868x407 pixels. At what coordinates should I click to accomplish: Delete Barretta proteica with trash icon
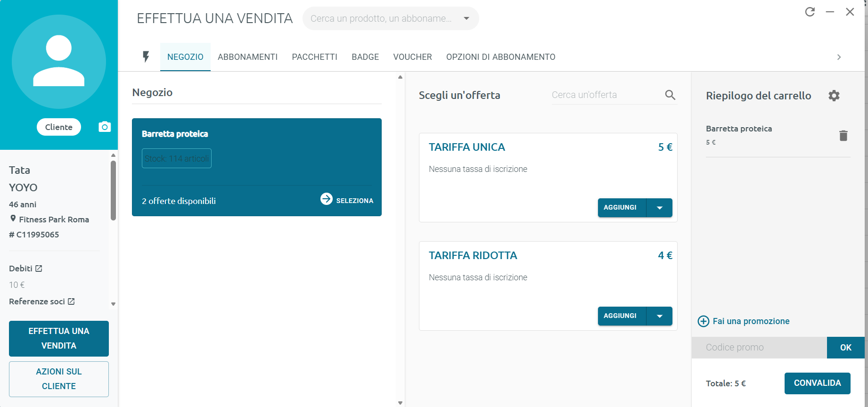tap(843, 136)
